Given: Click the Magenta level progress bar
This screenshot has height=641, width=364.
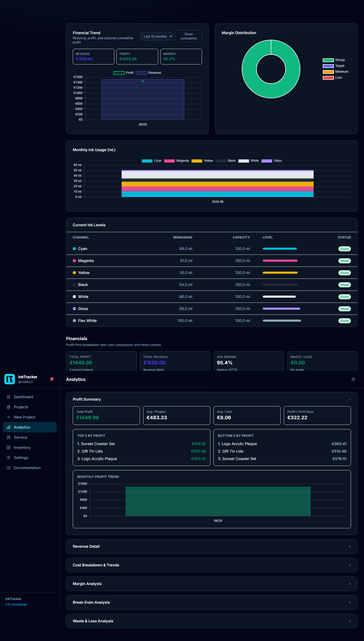Looking at the screenshot, I should [x=280, y=261].
